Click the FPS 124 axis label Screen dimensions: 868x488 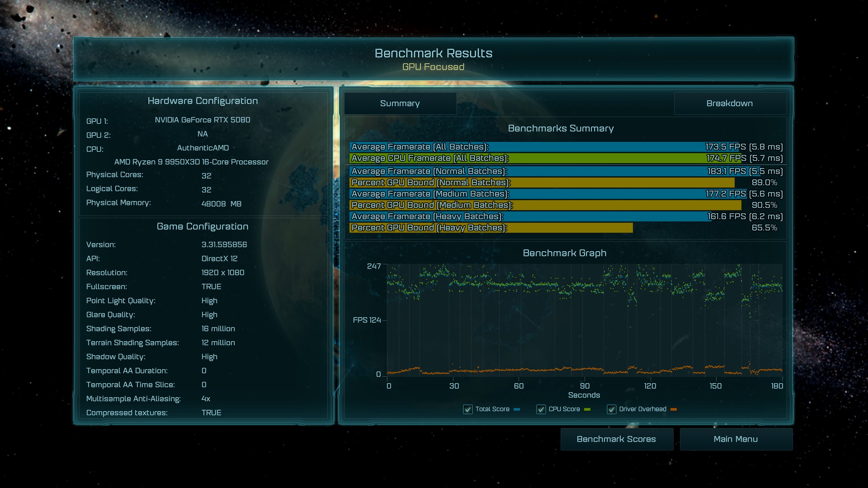pos(367,320)
